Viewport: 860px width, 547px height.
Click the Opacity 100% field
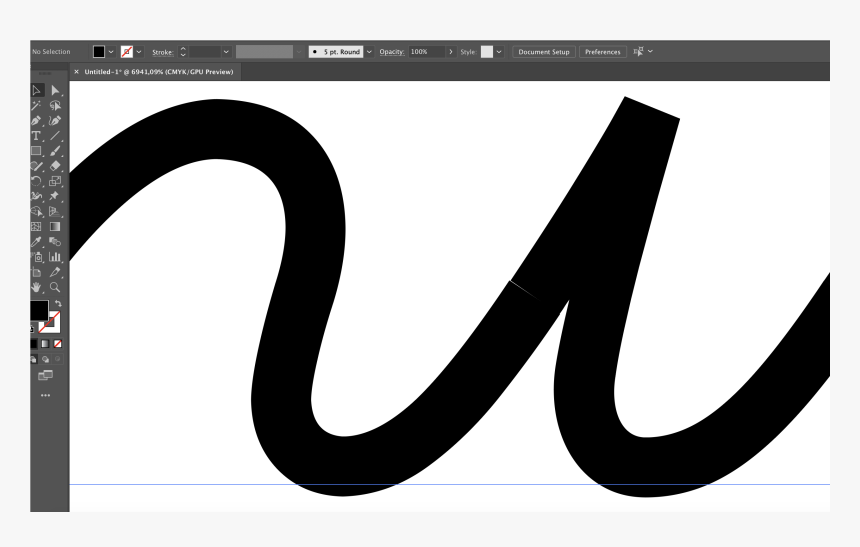[427, 52]
